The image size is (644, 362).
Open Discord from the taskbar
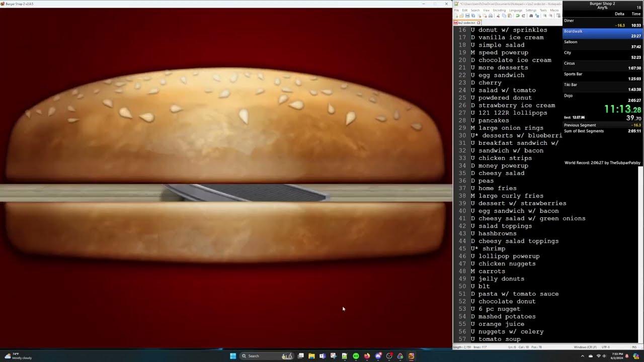click(378, 356)
